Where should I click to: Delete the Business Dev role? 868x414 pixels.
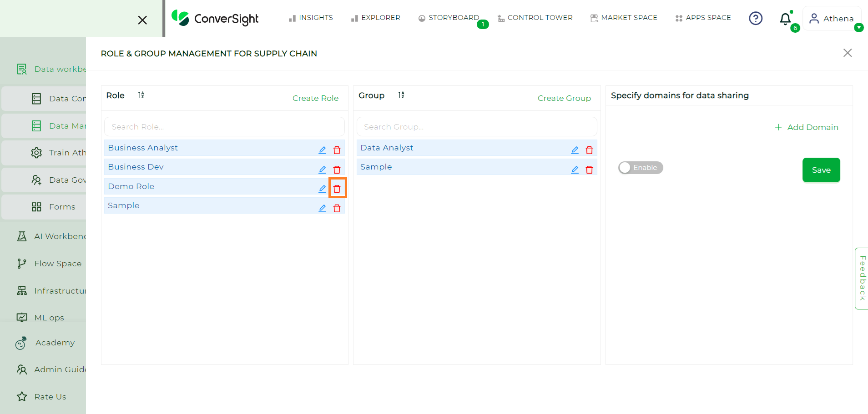coord(337,170)
